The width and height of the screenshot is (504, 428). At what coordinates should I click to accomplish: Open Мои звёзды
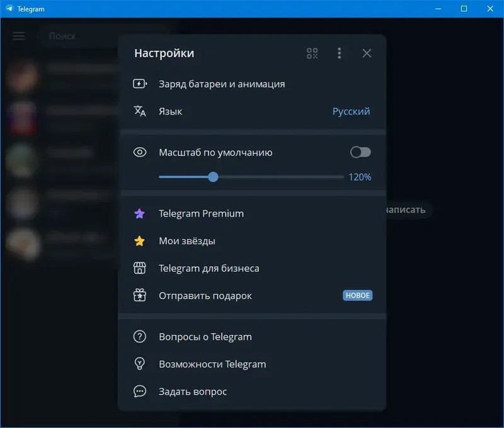252,241
